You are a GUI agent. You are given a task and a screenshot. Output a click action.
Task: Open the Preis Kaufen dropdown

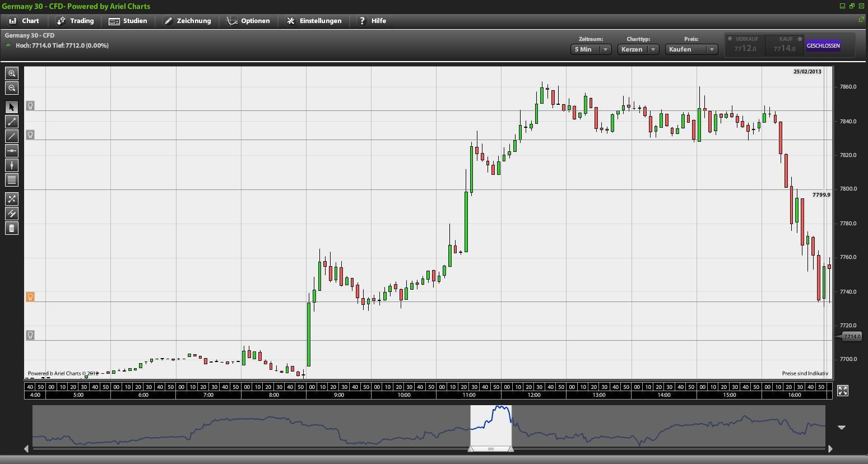691,49
